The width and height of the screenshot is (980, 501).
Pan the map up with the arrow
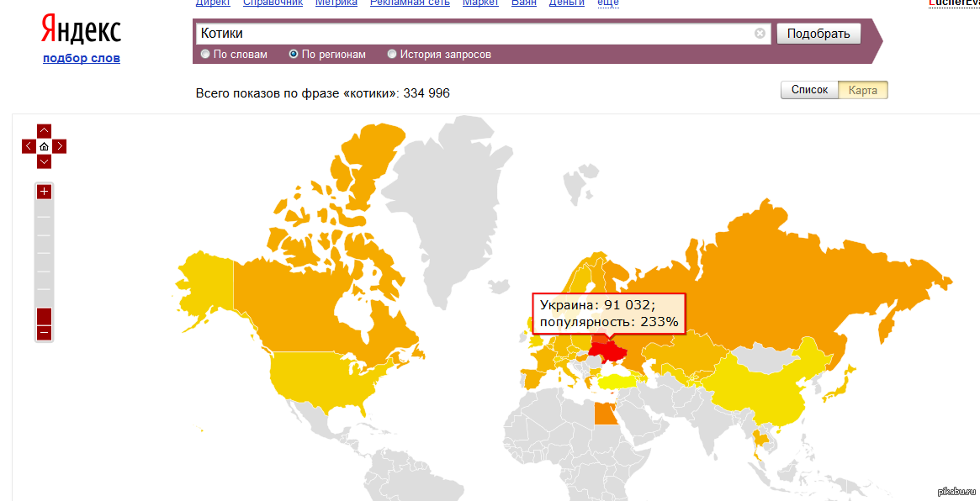click(x=44, y=130)
